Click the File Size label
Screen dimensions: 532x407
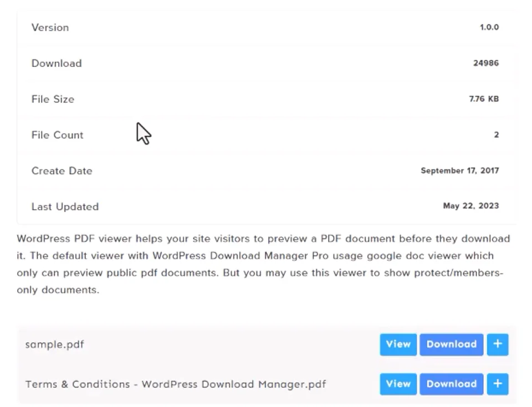click(x=53, y=99)
